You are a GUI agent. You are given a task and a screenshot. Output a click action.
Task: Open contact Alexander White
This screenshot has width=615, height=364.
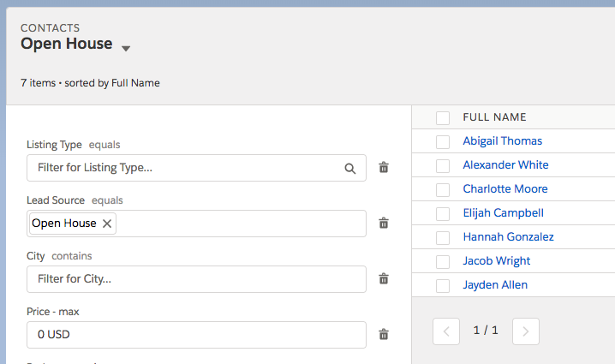pyautogui.click(x=505, y=165)
